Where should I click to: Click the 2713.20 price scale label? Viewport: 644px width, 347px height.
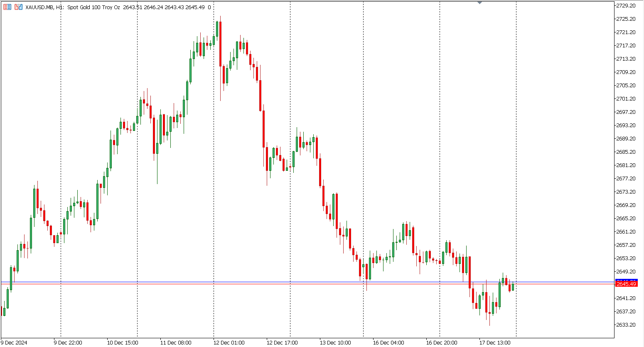[x=626, y=59]
